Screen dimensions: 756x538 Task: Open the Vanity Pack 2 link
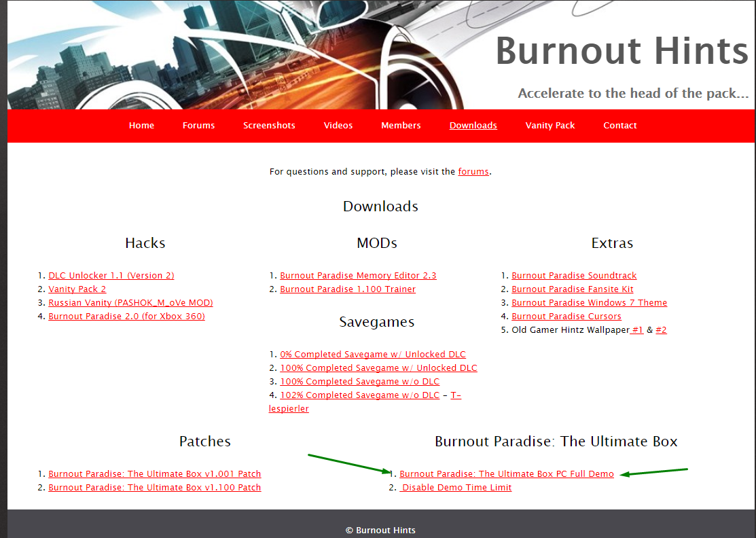77,289
